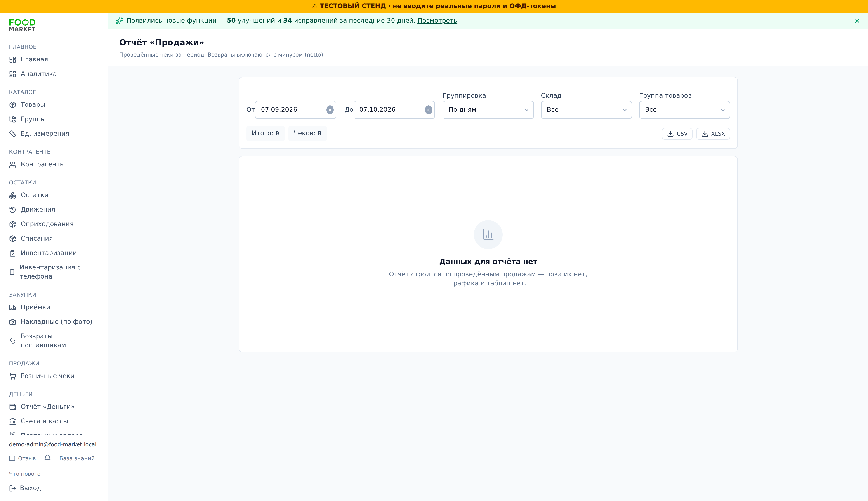Open the Склад dropdown

586,110
